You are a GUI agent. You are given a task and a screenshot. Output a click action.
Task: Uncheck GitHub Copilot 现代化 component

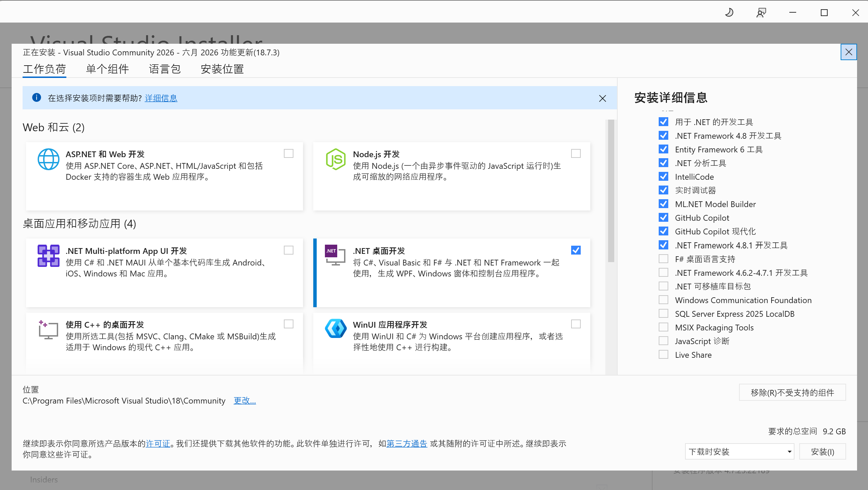point(663,231)
